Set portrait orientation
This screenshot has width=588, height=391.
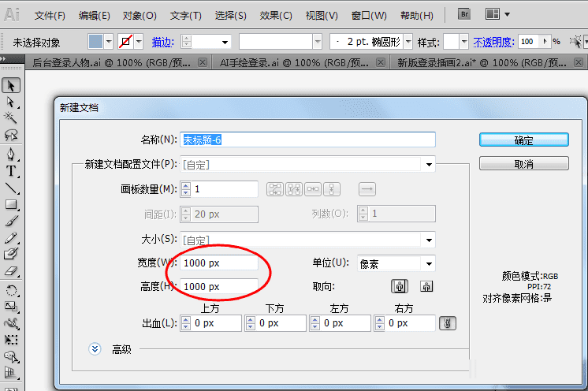[x=400, y=286]
